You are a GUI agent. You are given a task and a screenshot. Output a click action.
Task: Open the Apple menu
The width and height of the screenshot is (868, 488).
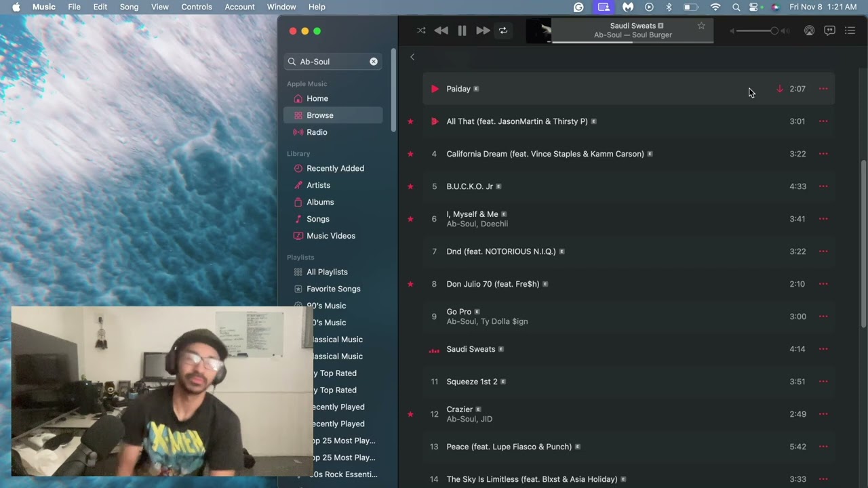point(16,7)
